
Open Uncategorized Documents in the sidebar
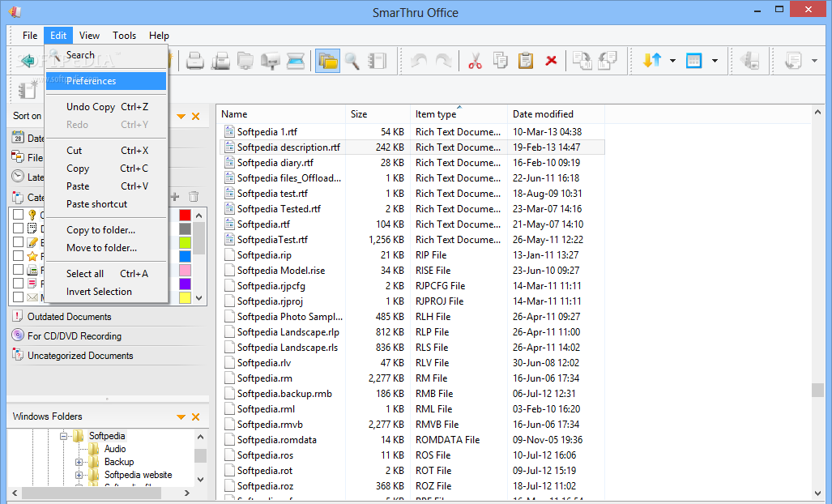coord(79,356)
